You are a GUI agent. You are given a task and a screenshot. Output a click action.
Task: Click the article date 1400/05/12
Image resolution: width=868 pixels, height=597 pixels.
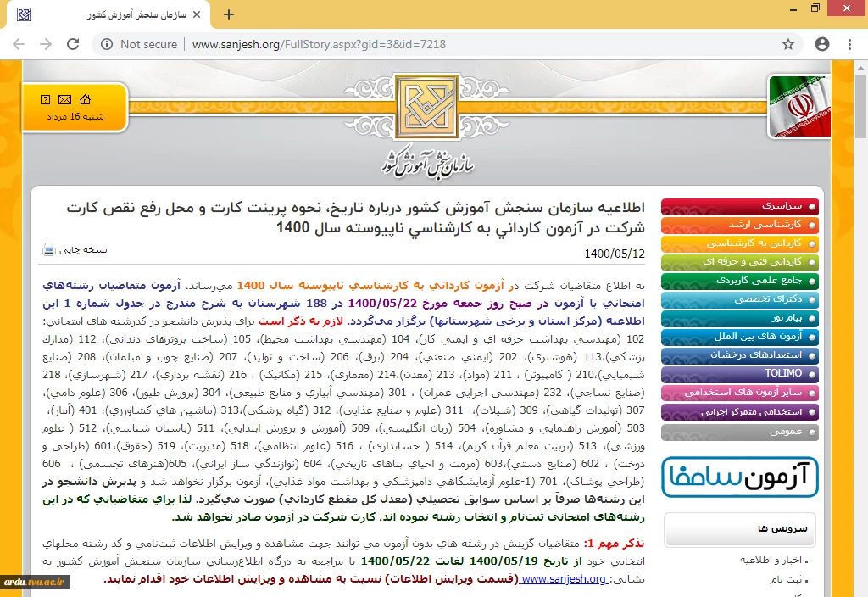615,254
